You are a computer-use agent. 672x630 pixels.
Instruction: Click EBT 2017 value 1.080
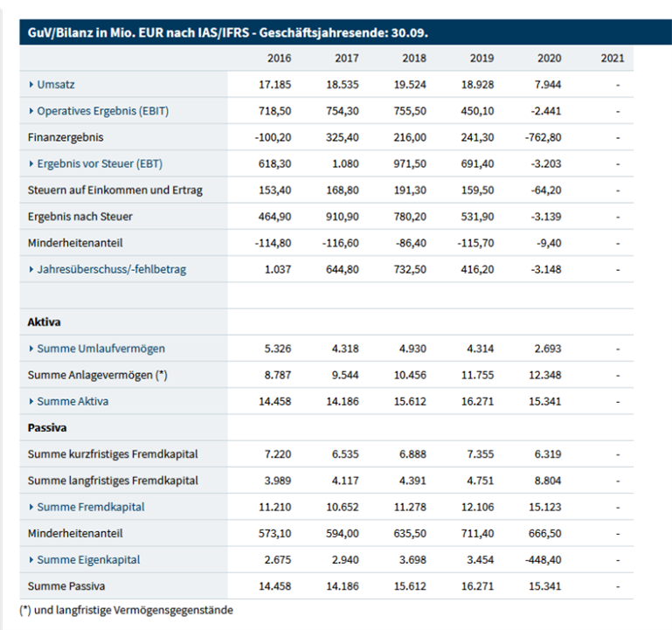(345, 163)
